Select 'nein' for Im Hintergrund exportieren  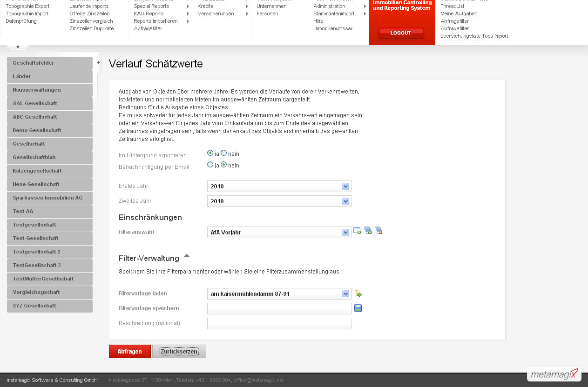(x=223, y=153)
